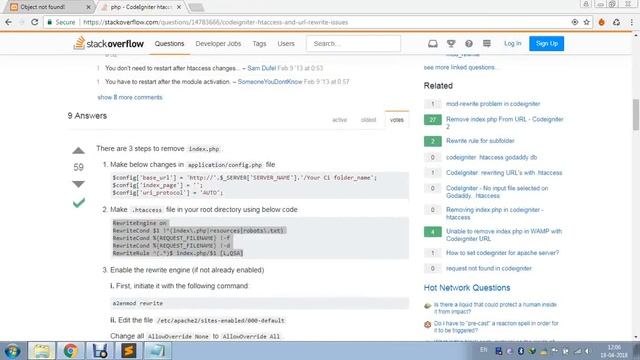The height and width of the screenshot is (360, 640).
Task: Open a new browser tab
Action: pos(196,7)
